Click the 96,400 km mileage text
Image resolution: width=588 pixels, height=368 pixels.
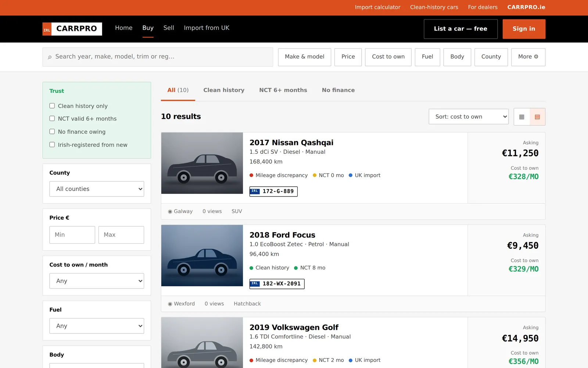pyautogui.click(x=264, y=254)
